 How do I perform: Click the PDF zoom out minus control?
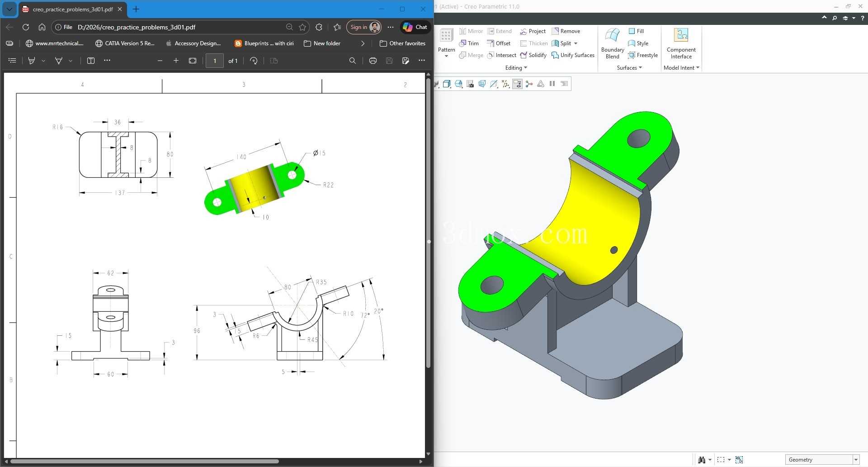(160, 61)
